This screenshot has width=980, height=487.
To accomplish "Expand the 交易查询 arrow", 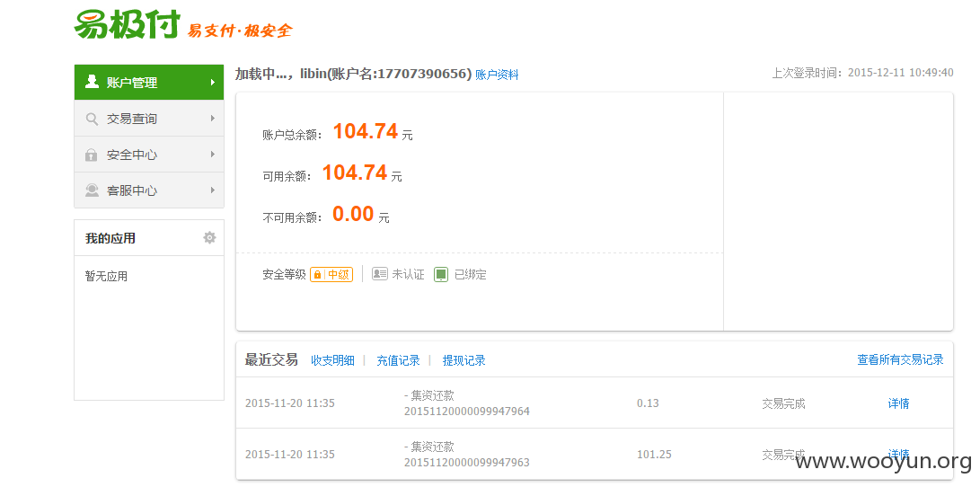I will [x=213, y=118].
